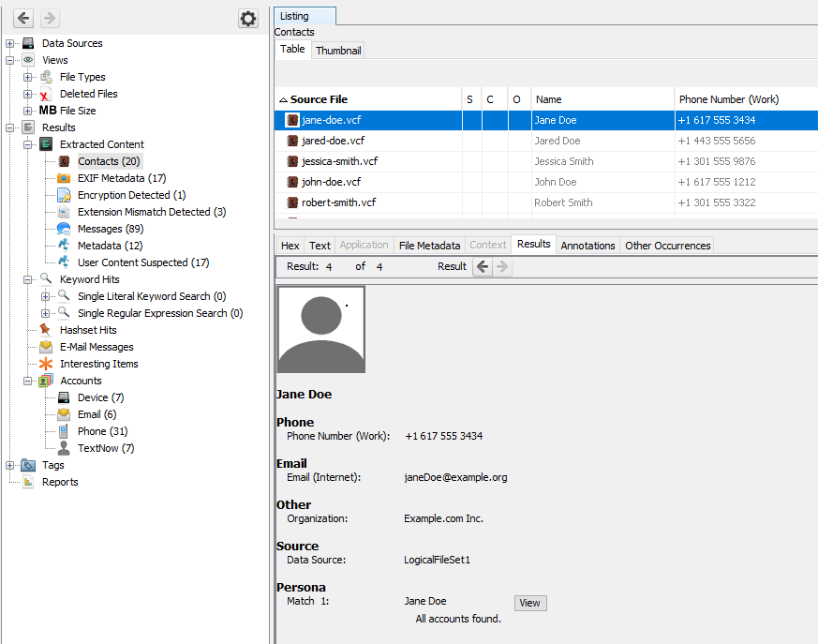Image resolution: width=818 pixels, height=644 pixels.
Task: Click the back navigation arrow icon
Action: click(x=24, y=19)
